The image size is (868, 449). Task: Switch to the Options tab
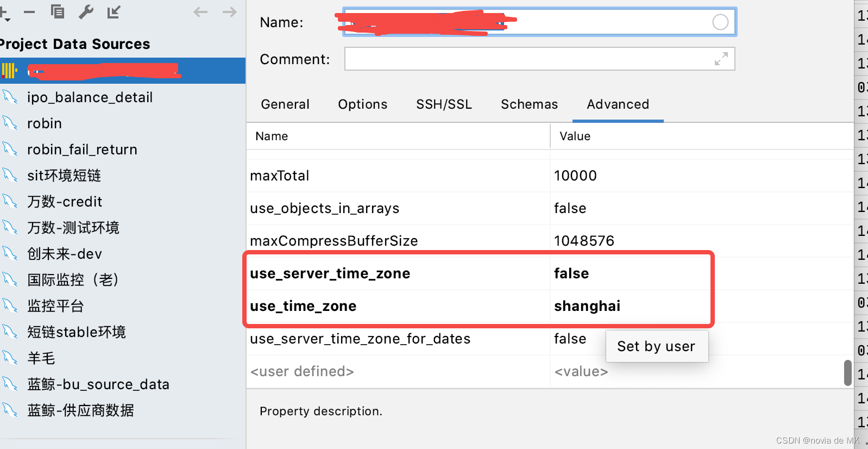363,104
